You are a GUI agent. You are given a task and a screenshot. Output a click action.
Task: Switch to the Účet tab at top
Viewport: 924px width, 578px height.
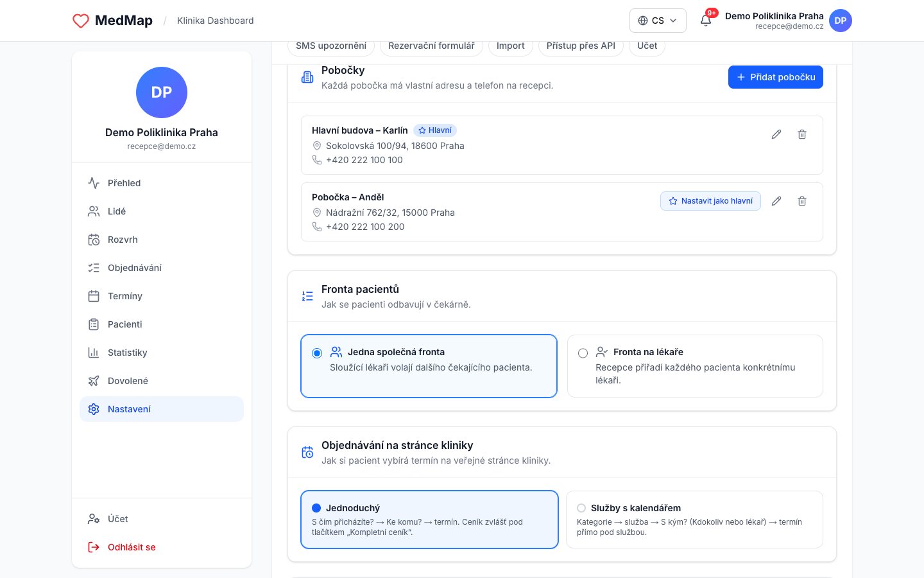(647, 46)
